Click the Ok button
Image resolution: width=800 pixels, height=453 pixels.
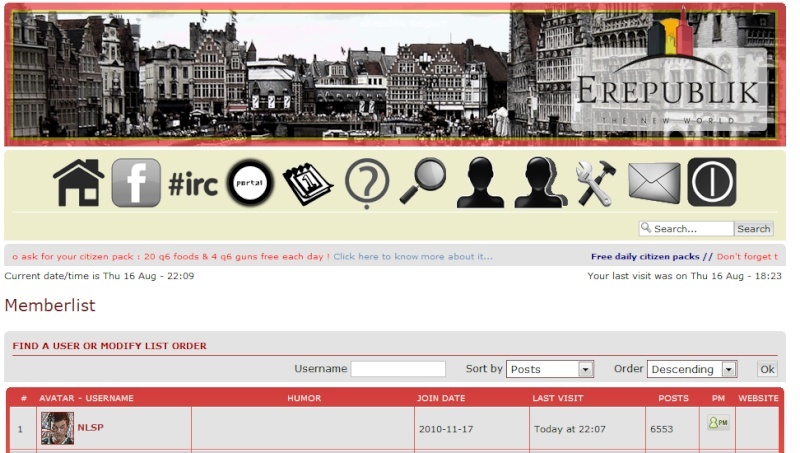coord(767,369)
